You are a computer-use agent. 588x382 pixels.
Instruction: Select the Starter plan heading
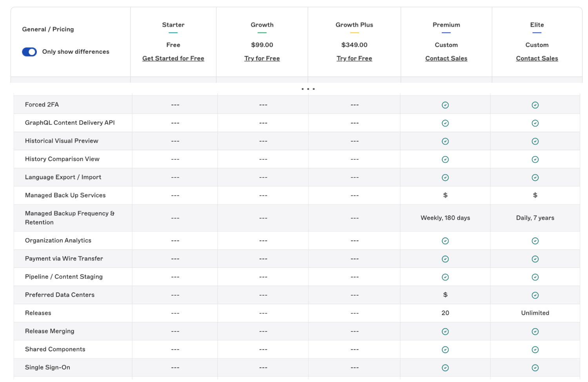[x=173, y=25]
